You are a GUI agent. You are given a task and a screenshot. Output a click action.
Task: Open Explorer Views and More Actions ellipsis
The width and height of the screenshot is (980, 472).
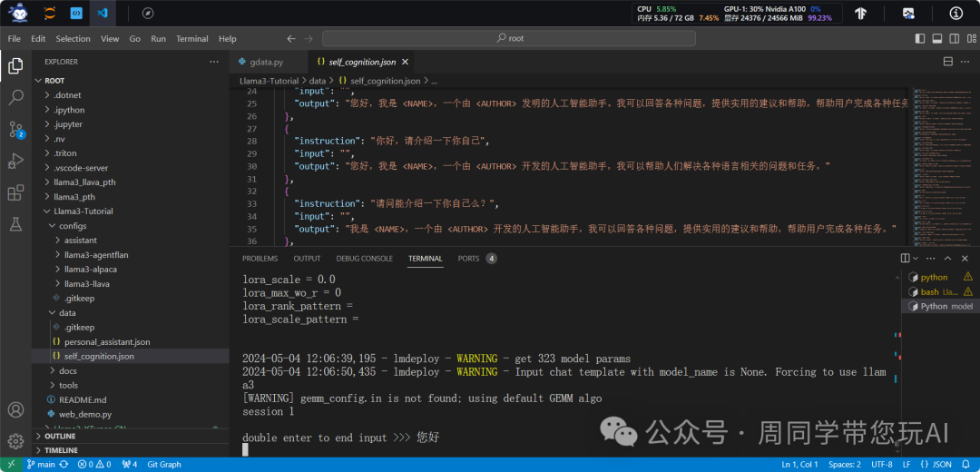pos(214,62)
